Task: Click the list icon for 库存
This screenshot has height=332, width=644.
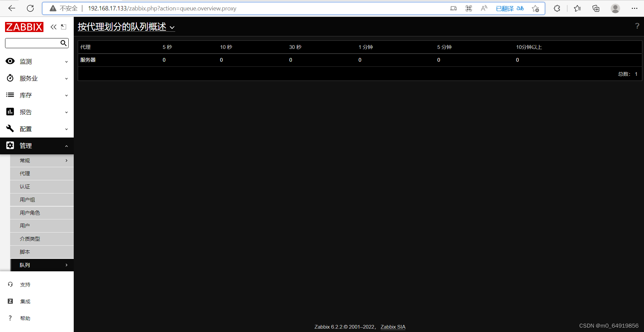Action: click(x=10, y=95)
